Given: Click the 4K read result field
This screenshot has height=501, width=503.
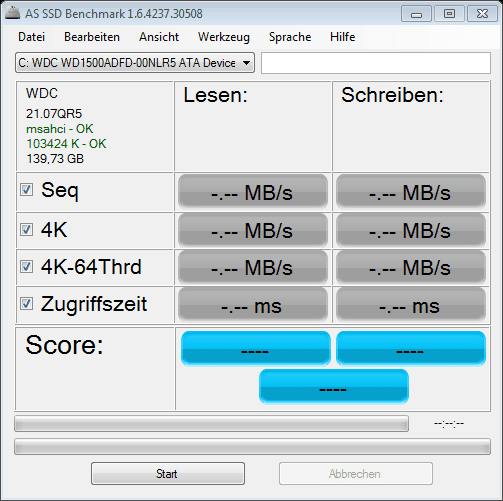Looking at the screenshot, I should [x=253, y=230].
